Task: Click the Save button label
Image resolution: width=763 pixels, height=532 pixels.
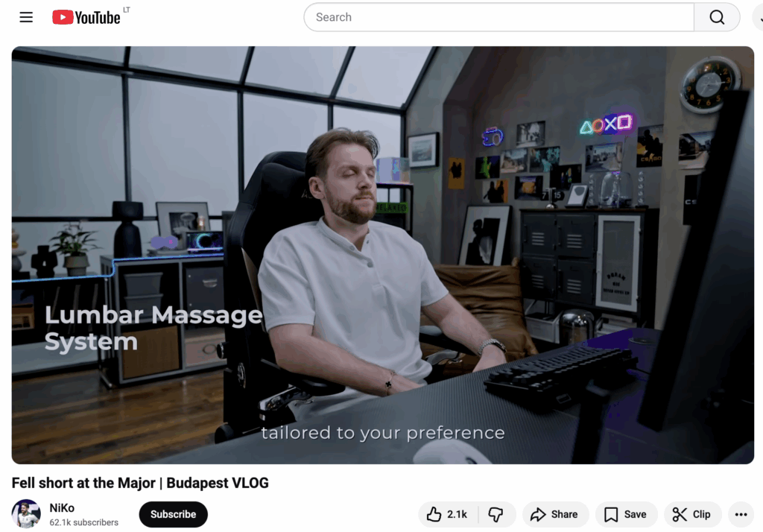Action: click(x=635, y=514)
